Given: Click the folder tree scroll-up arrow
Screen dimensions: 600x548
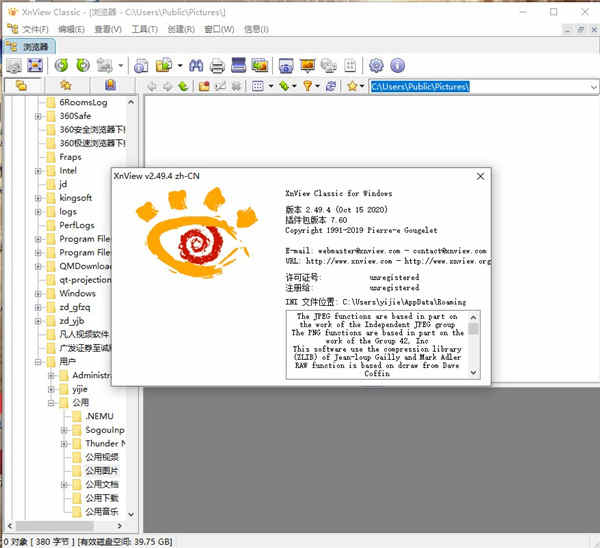Looking at the screenshot, I should click(131, 102).
